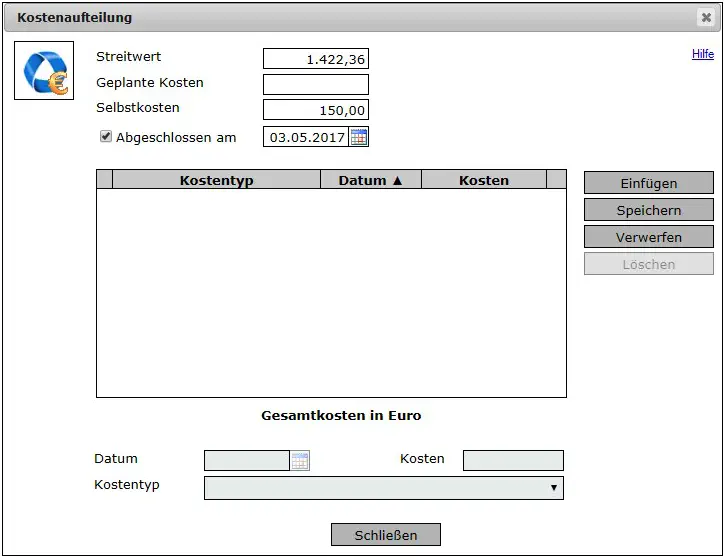Sort table by Kosten column header
725x560 pixels.
pyautogui.click(x=483, y=180)
